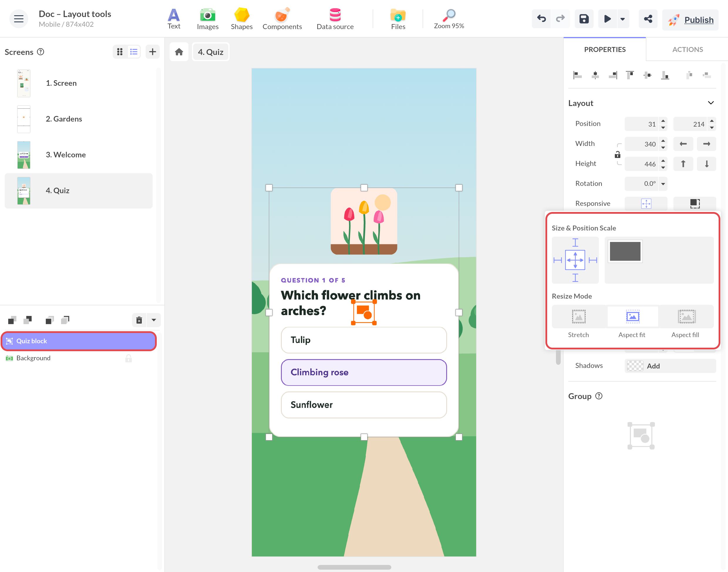This screenshot has height=572, width=728.
Task: Click the Zoom 95% magnifier
Action: coord(449,19)
